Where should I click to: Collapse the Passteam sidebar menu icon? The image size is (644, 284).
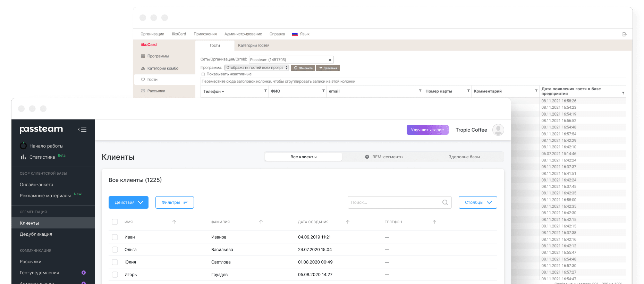tap(82, 130)
